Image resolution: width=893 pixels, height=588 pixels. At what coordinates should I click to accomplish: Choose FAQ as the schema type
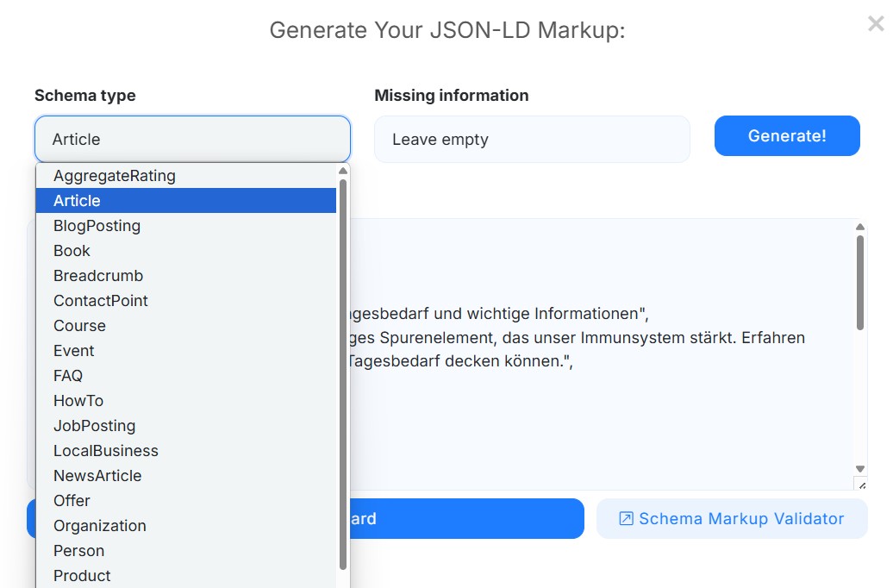tap(67, 375)
